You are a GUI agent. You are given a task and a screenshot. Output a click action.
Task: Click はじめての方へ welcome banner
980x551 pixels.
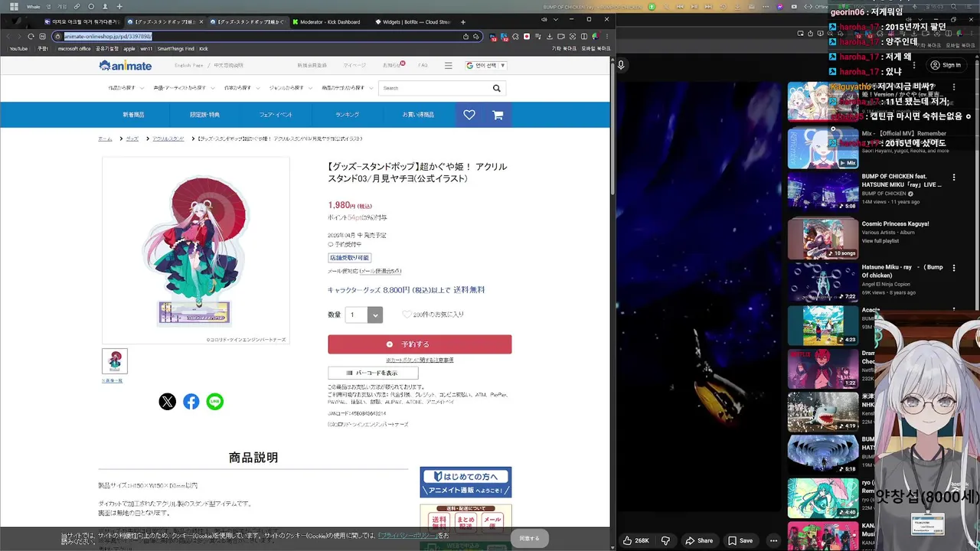[465, 482]
